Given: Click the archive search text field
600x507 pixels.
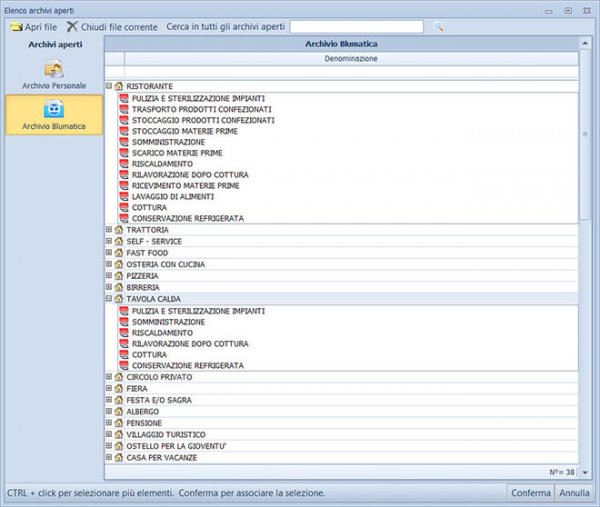Looking at the screenshot, I should tap(356, 27).
